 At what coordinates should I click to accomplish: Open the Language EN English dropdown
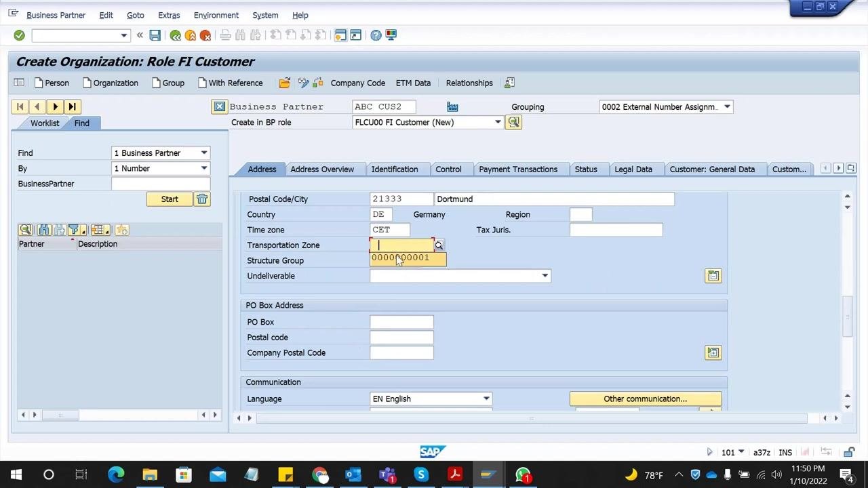point(486,399)
